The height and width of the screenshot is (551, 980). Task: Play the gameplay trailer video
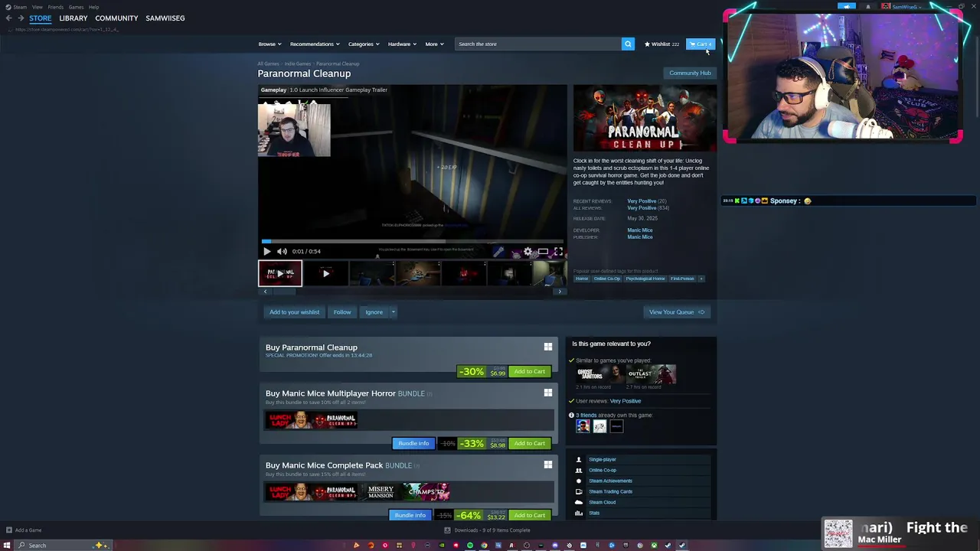pos(266,251)
